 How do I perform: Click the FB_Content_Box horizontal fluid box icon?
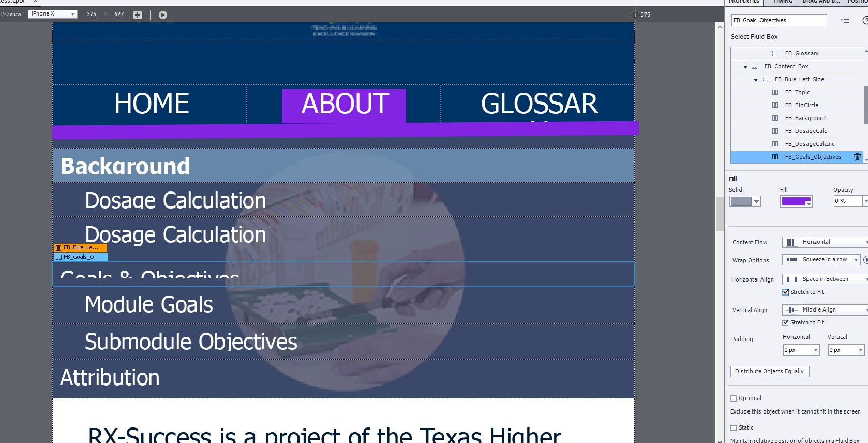click(x=754, y=66)
